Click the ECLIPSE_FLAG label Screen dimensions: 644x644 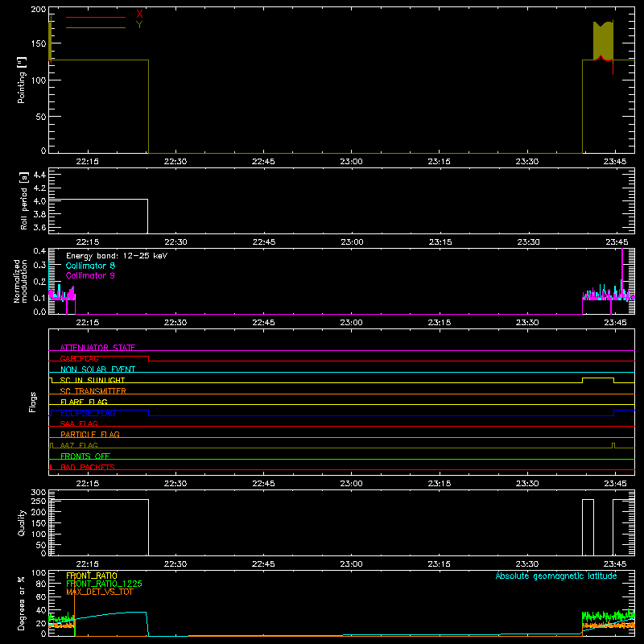tap(88, 413)
